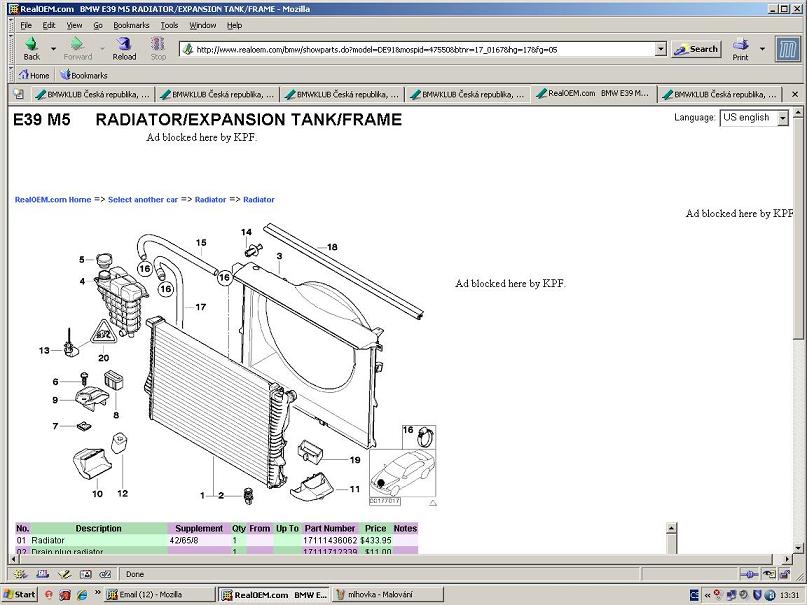
Task: Open Mail from the status bar component icon
Action: point(42,574)
